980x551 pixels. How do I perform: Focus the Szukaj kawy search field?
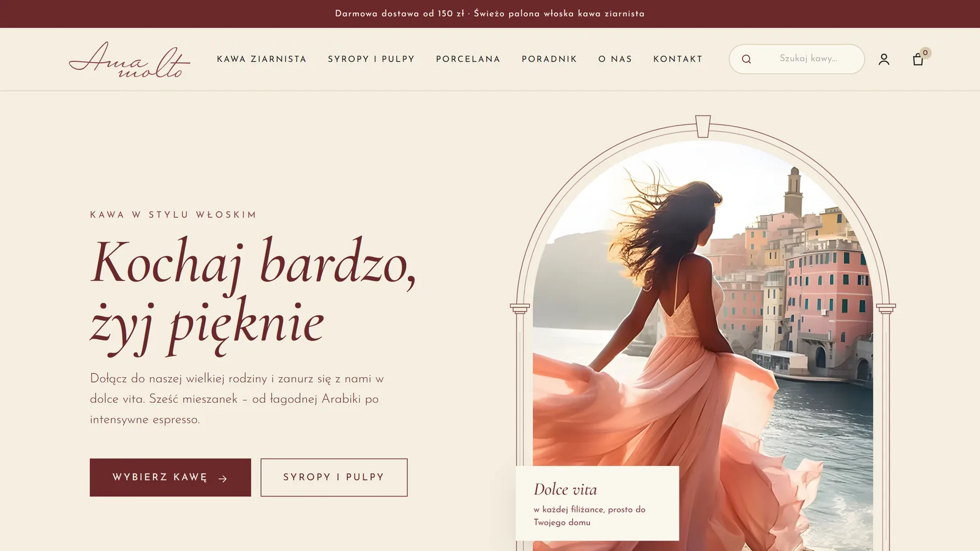pyautogui.click(x=796, y=59)
